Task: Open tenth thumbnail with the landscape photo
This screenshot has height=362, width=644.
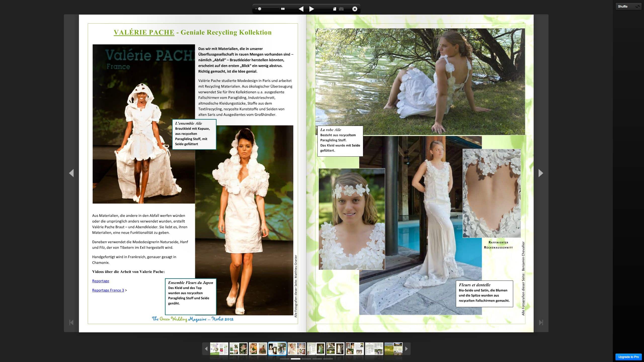Action: pyautogui.click(x=393, y=349)
